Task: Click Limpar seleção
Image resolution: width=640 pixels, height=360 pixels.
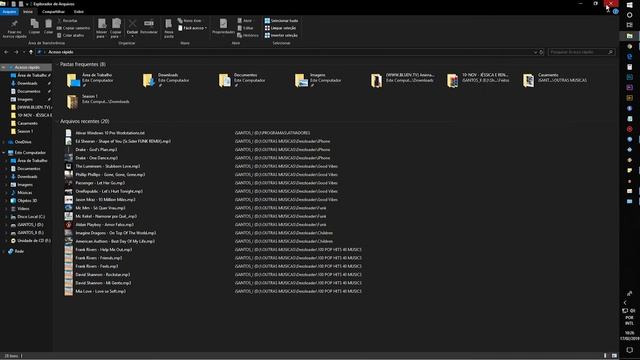Action: 280,28
